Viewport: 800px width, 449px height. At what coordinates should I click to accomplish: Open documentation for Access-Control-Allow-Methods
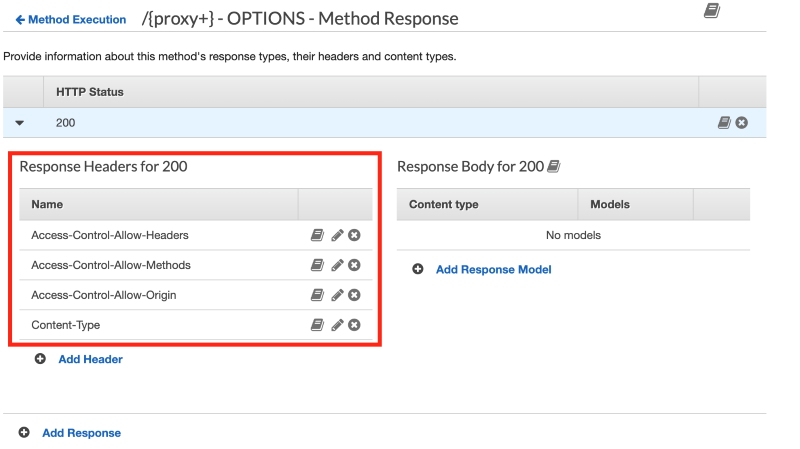point(317,265)
